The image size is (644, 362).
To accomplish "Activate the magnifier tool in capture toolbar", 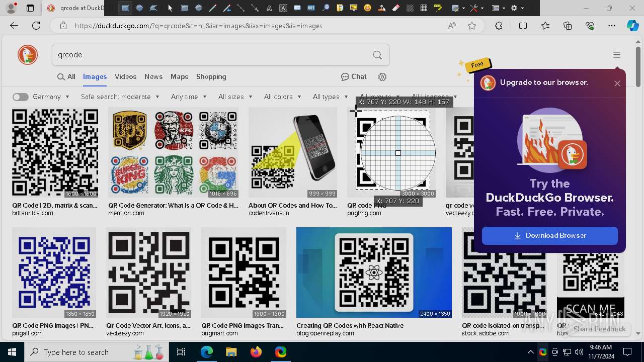I will pos(326,8).
